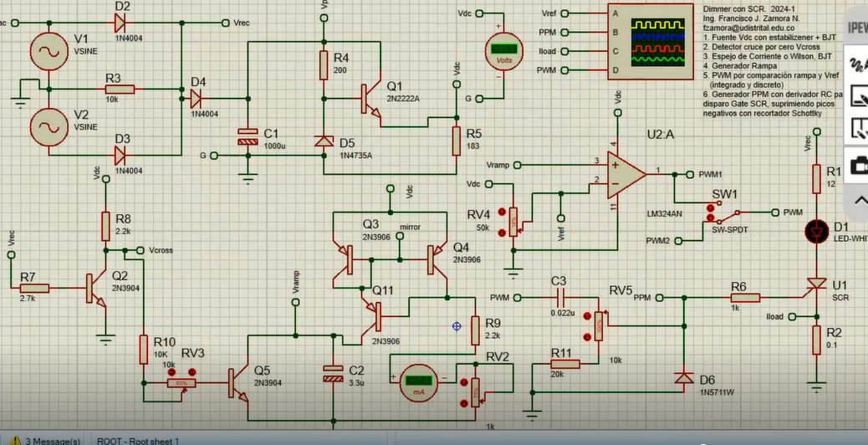Viewport: 868px width, 445px height.
Task: Click the Iload terminal label near the SCR
Action: 774,316
